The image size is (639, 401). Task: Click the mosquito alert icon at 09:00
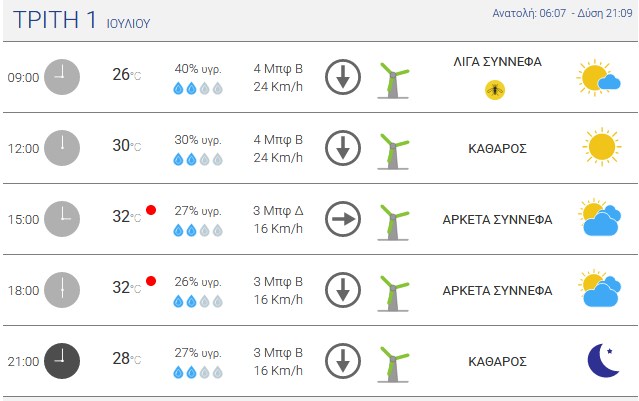click(495, 90)
